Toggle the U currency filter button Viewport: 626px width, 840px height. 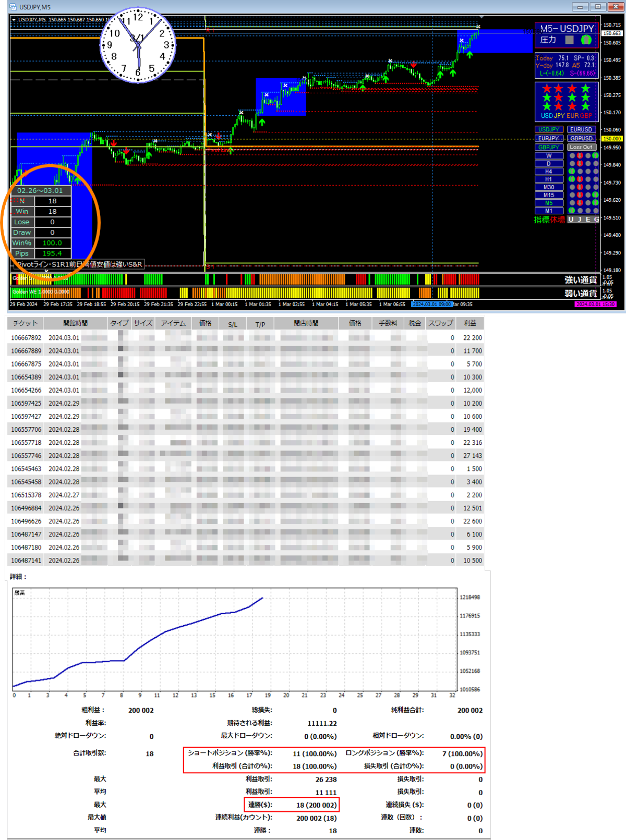pos(571,220)
